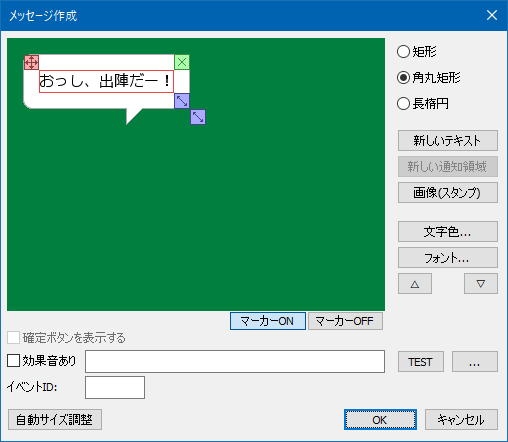Turn on markers with マーカーON
Image resolution: width=508 pixels, height=442 pixels.
tap(268, 321)
